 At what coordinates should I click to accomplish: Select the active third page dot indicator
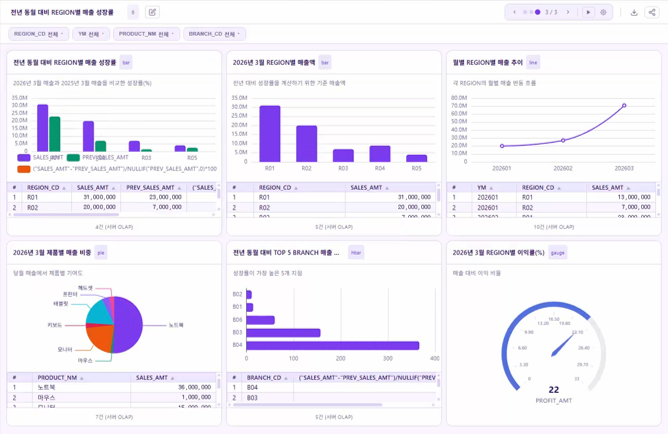(538, 12)
